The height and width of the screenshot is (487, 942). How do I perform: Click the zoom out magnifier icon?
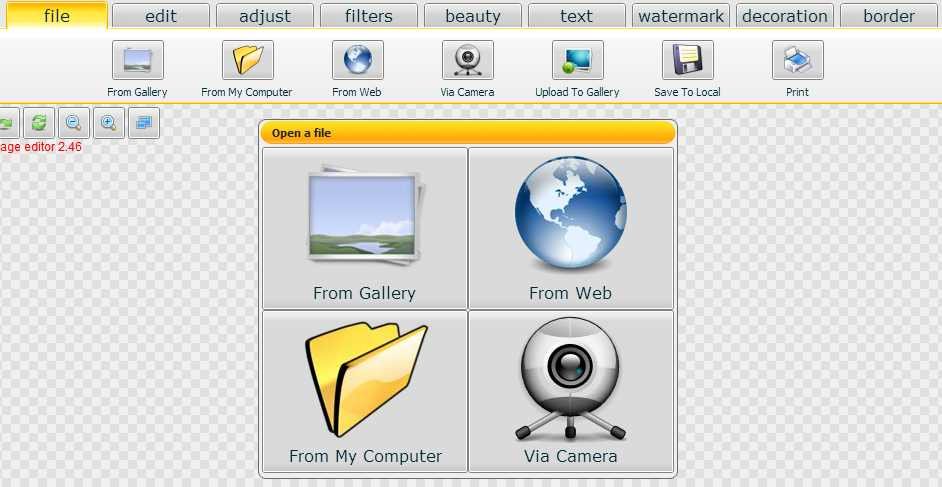[x=73, y=123]
